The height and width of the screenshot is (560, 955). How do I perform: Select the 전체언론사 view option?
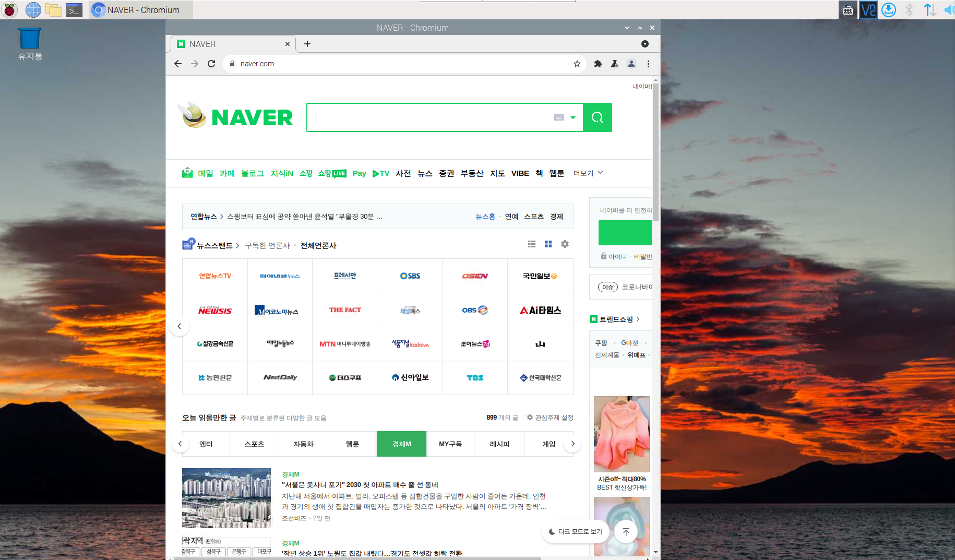point(318,245)
